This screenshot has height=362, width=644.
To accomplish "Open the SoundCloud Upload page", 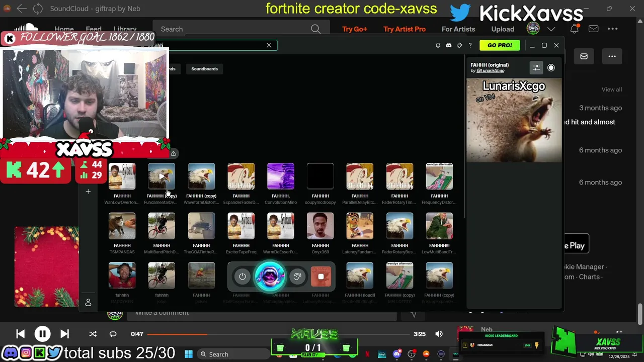I will click(503, 29).
